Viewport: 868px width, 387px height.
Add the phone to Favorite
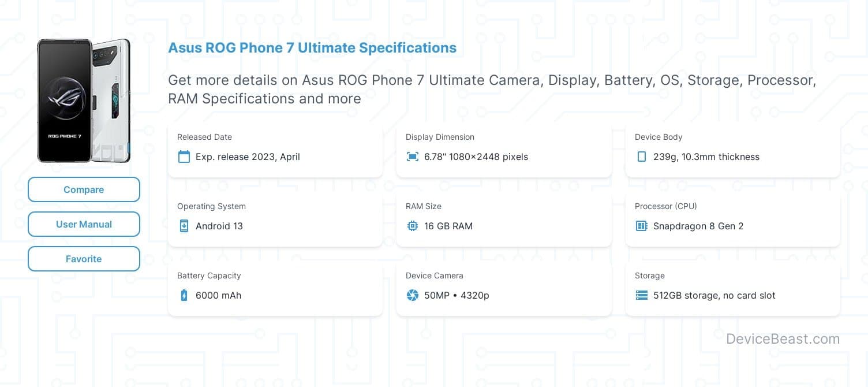[84, 259]
